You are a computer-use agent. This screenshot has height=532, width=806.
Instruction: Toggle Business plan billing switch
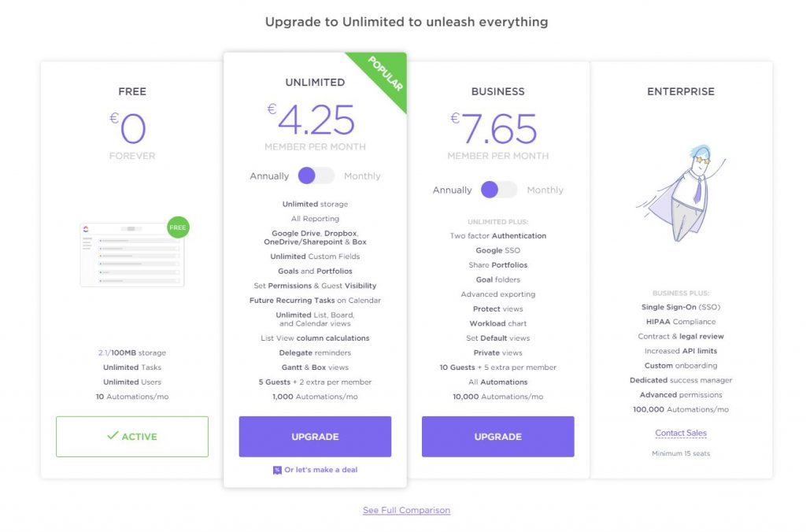(498, 190)
